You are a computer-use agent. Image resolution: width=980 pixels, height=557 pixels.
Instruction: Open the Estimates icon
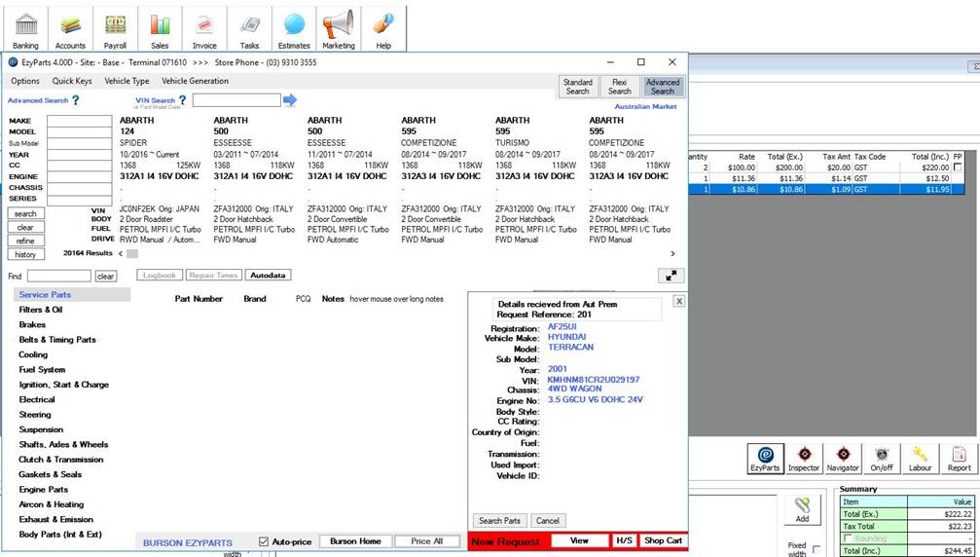294,28
